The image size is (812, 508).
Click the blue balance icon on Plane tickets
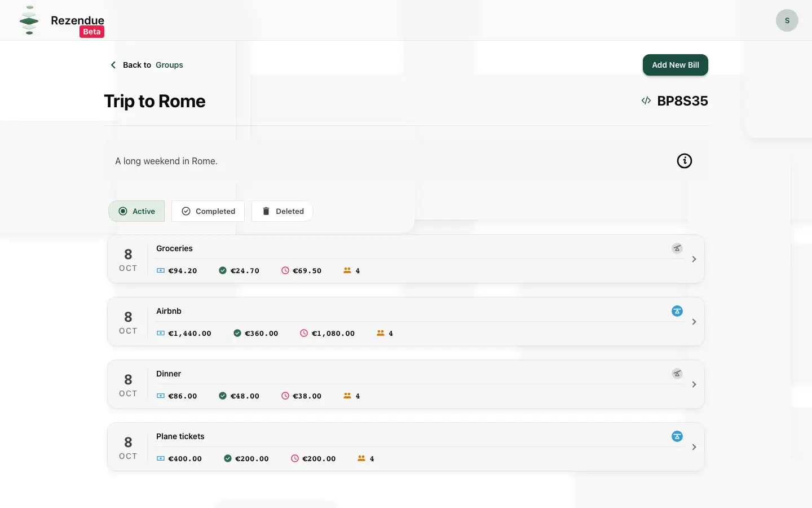point(677,436)
